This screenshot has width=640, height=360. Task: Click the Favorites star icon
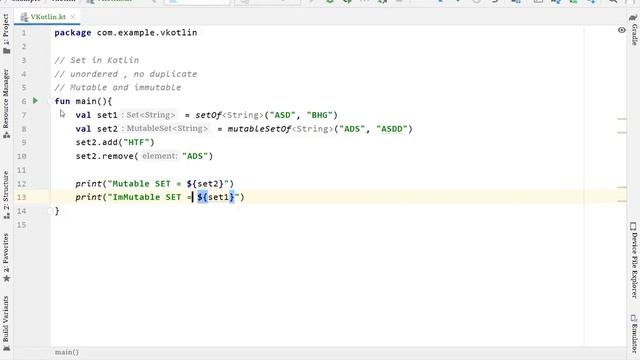tap(6, 279)
